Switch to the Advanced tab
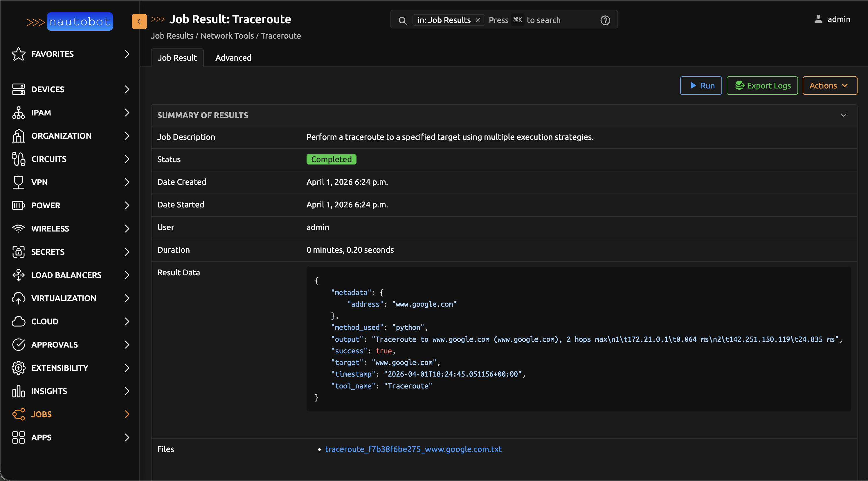The image size is (868, 481). pyautogui.click(x=233, y=58)
